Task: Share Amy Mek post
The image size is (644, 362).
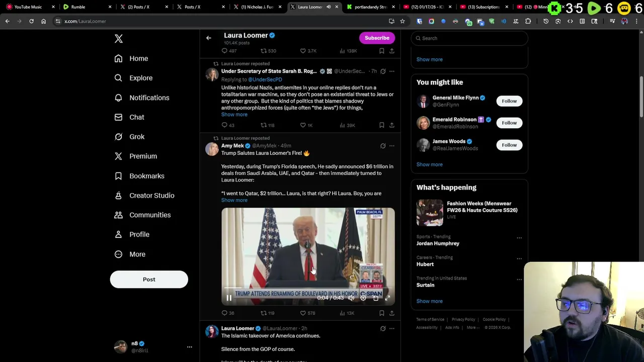Action: point(392,313)
